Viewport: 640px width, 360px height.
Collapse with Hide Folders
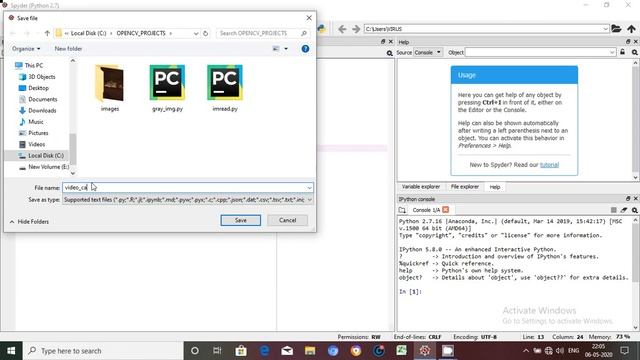point(29,222)
